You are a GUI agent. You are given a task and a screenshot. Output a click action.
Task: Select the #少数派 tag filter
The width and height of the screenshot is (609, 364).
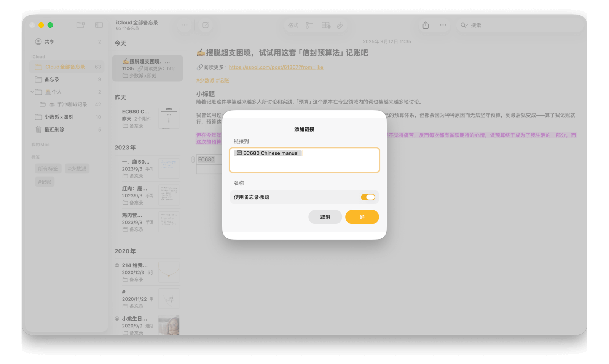(77, 168)
